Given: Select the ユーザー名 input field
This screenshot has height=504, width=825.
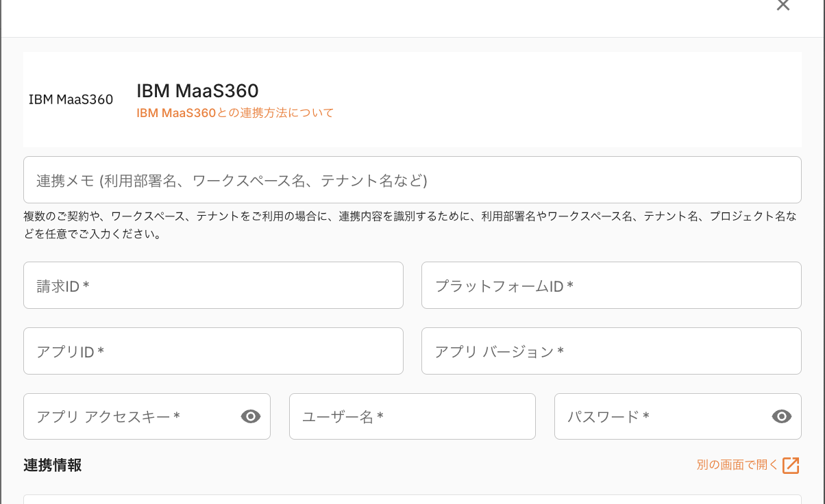Looking at the screenshot, I should tap(412, 416).
